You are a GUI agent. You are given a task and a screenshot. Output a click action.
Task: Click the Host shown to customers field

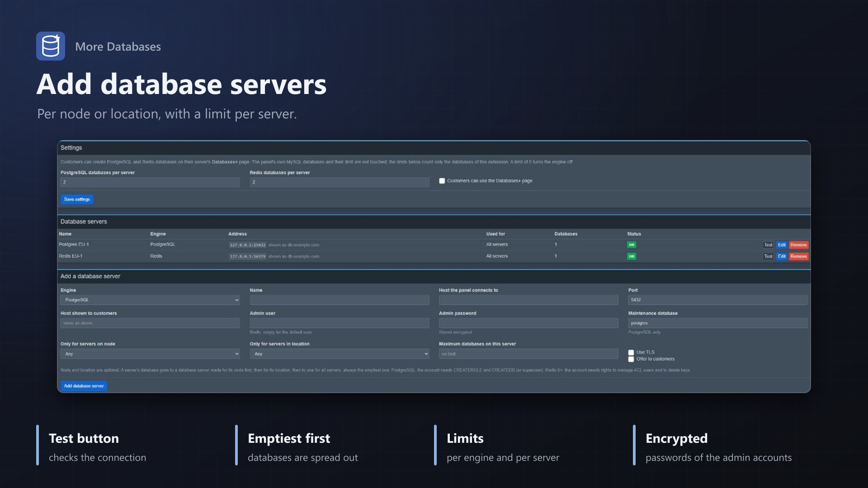(x=150, y=323)
